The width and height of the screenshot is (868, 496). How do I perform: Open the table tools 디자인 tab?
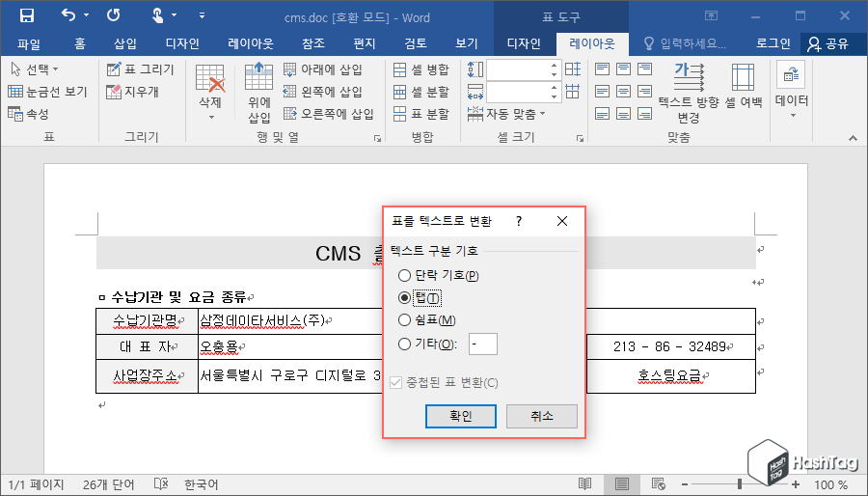pyautogui.click(x=524, y=43)
